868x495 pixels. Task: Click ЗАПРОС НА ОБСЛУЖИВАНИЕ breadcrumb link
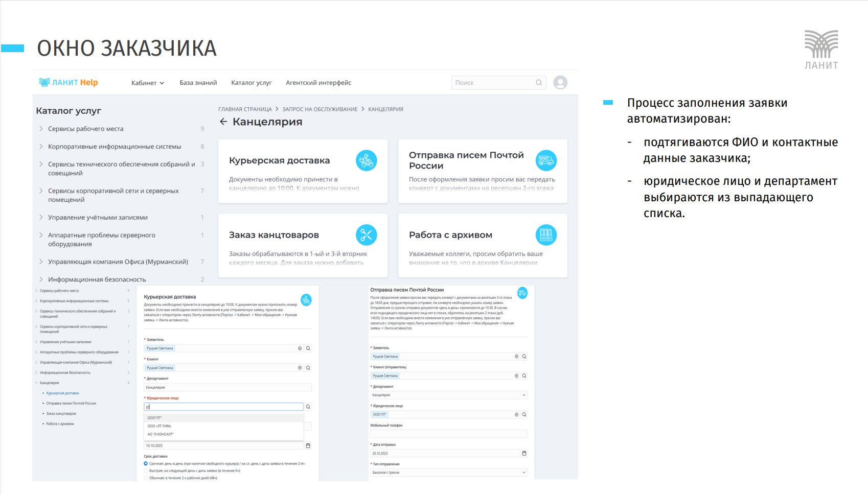point(319,109)
